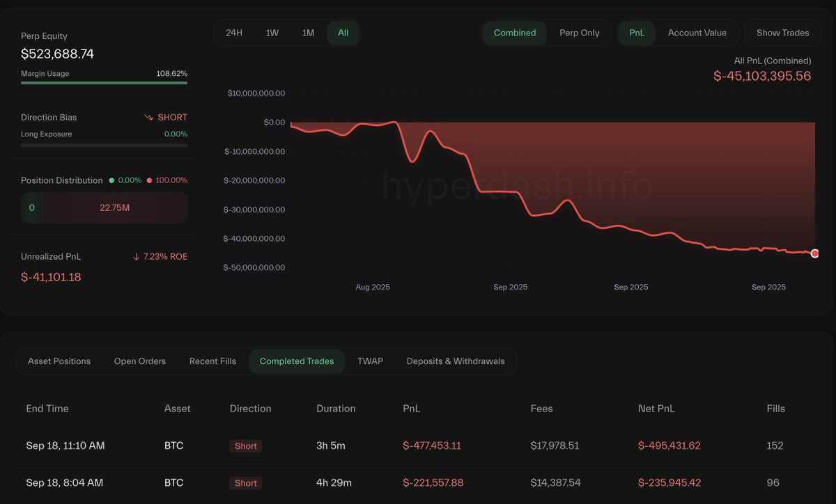This screenshot has width=836, height=504.
Task: Click the $0.00 y-axis label
Action: tap(274, 123)
